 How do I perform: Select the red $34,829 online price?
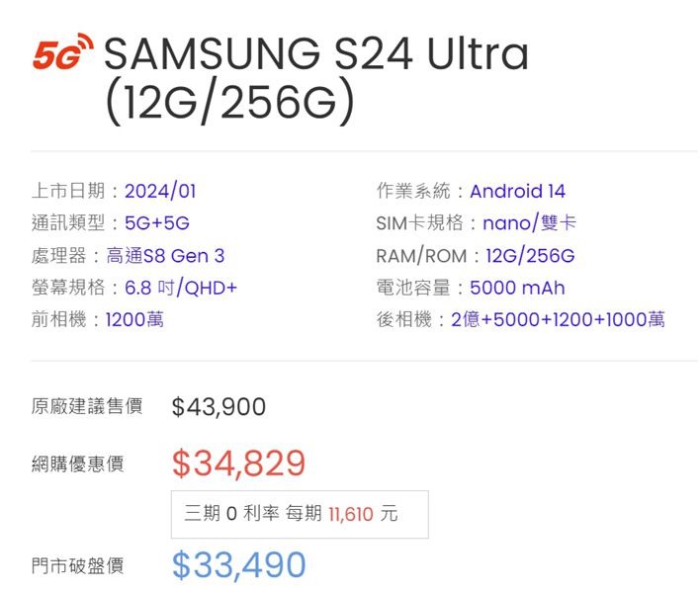click(x=239, y=464)
